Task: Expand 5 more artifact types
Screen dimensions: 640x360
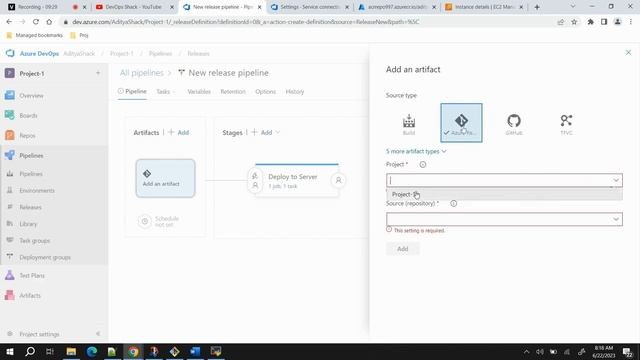Action: [416, 151]
